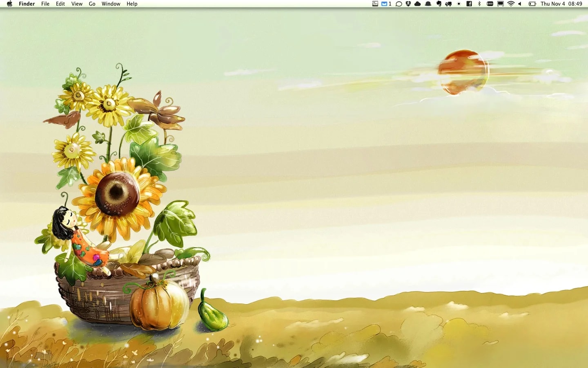Viewport: 588px width, 368px height.
Task: Open the Window menu
Action: point(111,4)
